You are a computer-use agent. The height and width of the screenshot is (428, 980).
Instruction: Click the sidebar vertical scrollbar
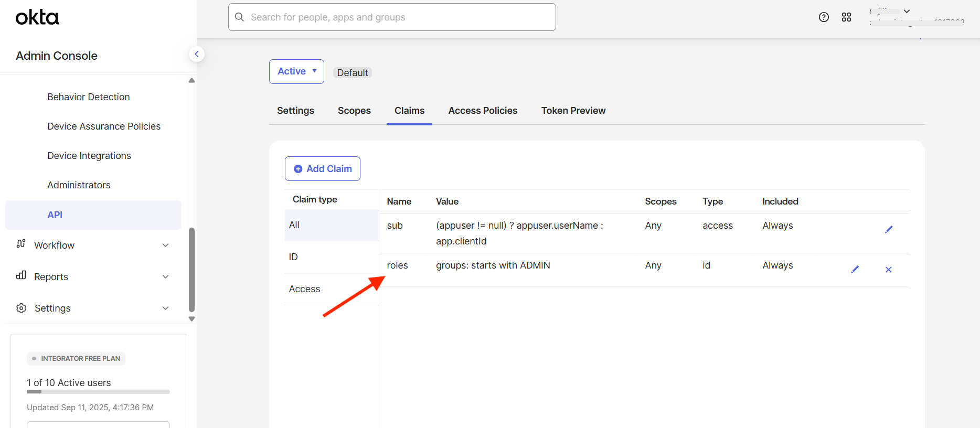[x=191, y=270]
